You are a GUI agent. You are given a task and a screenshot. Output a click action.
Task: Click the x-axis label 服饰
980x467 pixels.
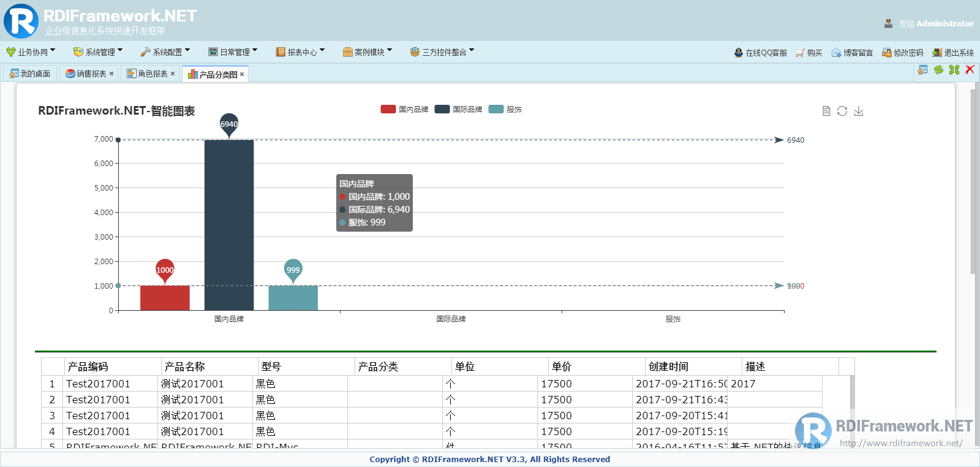673,319
